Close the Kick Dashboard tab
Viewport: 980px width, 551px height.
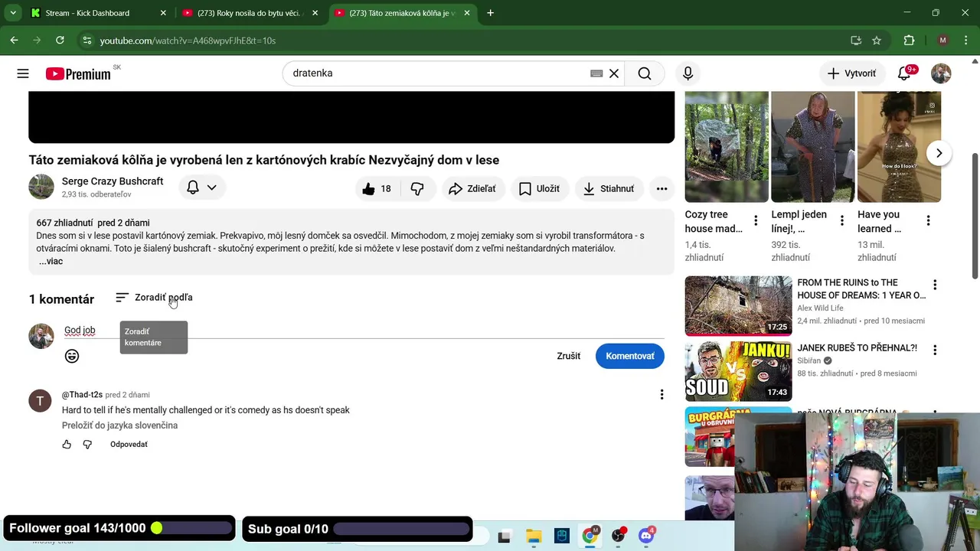point(163,13)
